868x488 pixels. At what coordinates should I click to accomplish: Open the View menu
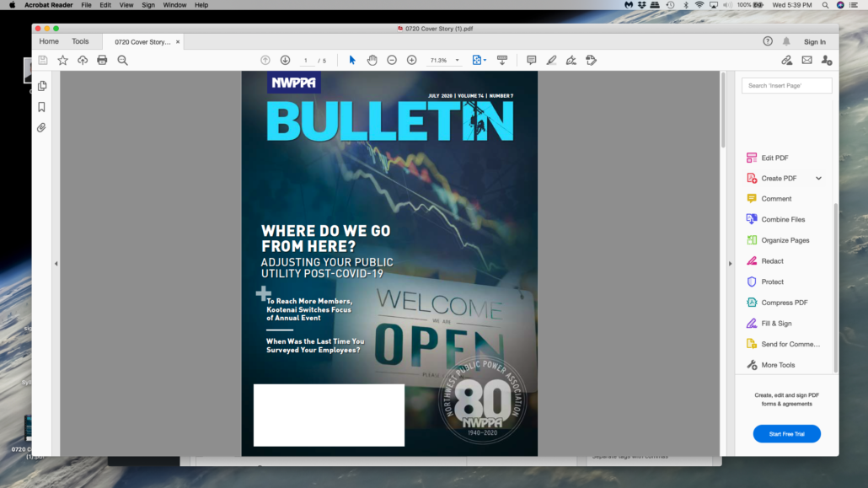(126, 5)
